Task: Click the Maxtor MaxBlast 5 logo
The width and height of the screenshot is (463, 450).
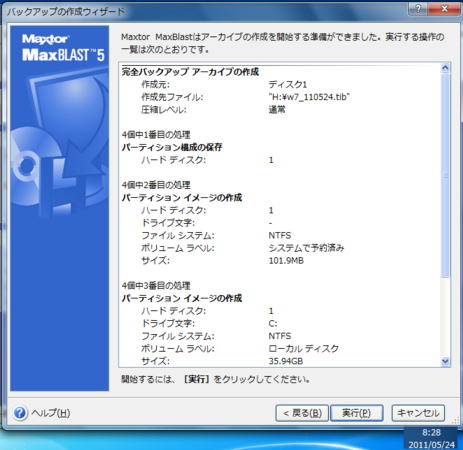Action: point(63,48)
